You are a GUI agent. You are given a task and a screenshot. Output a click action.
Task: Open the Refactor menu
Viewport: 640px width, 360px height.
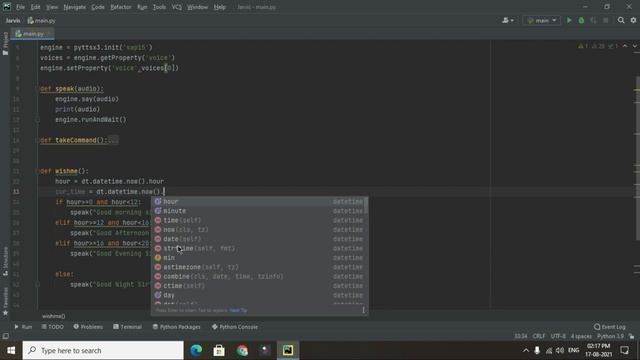[x=121, y=7]
